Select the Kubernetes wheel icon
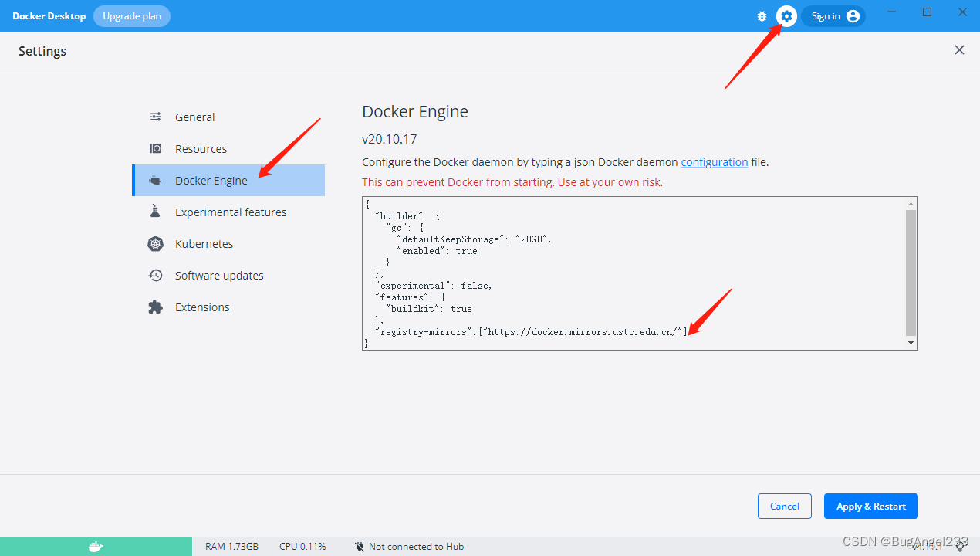Image resolution: width=980 pixels, height=556 pixels. (155, 244)
